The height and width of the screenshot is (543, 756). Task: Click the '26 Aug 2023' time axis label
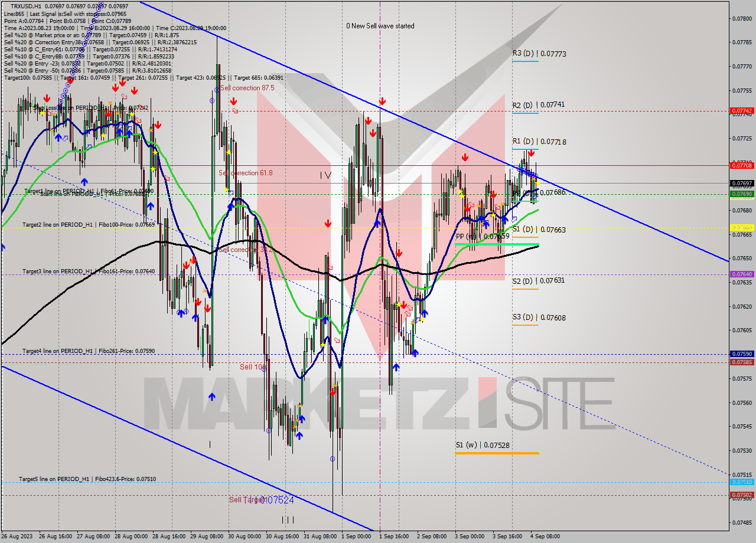pyautogui.click(x=16, y=537)
